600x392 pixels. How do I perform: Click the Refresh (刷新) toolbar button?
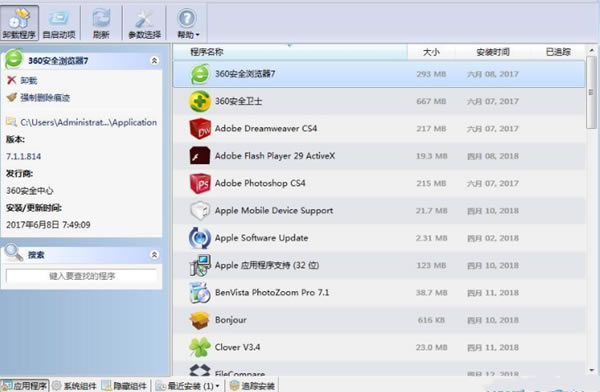101,23
